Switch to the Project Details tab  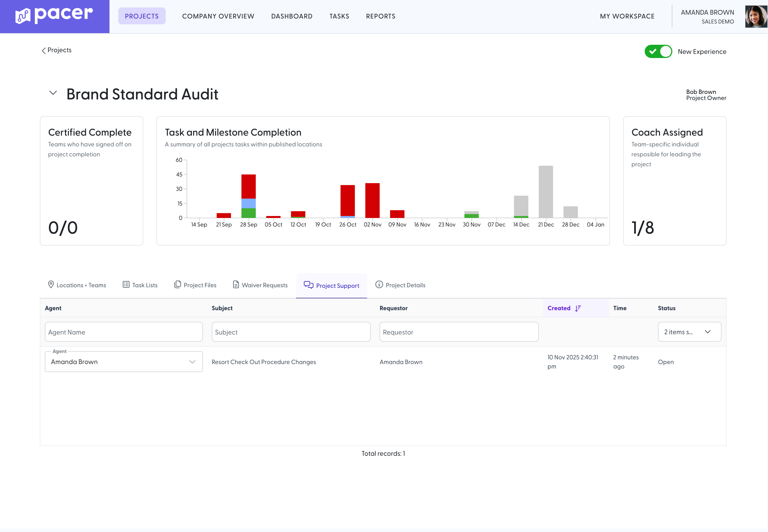[401, 285]
